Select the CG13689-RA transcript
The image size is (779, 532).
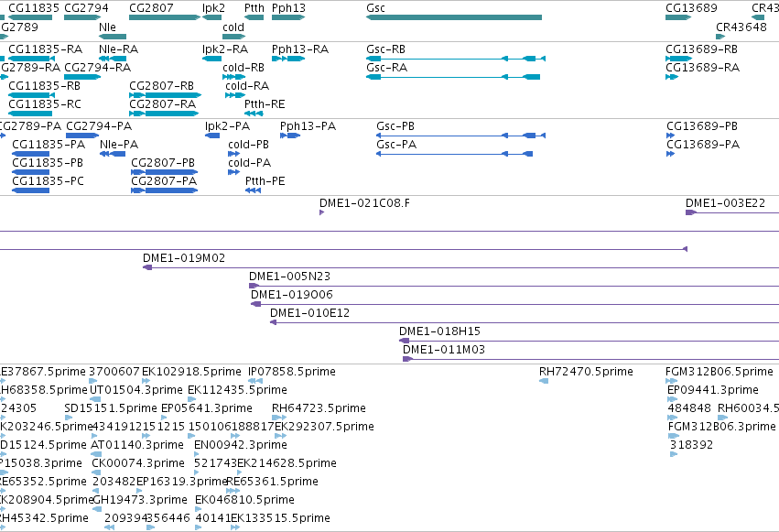pos(672,77)
